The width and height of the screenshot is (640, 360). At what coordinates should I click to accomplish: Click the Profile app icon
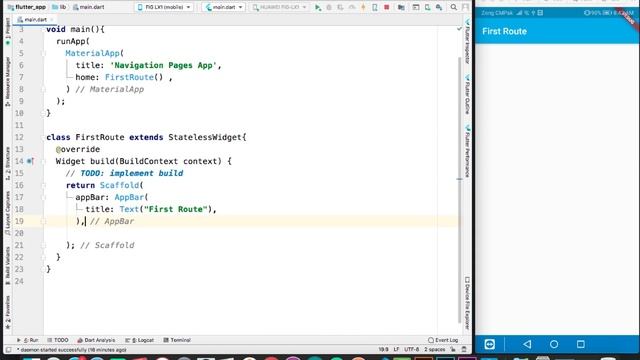(x=352, y=7)
